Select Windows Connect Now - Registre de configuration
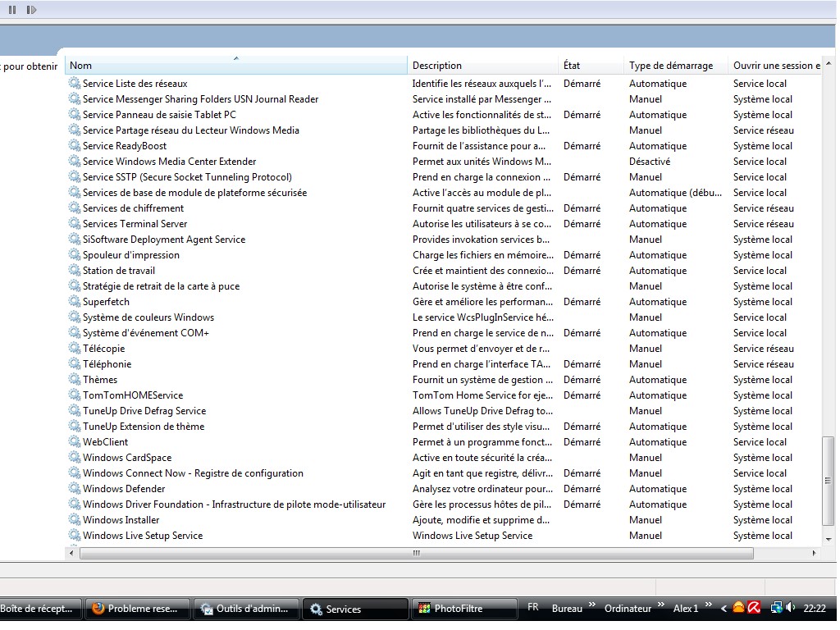The image size is (840, 630). [x=193, y=472]
